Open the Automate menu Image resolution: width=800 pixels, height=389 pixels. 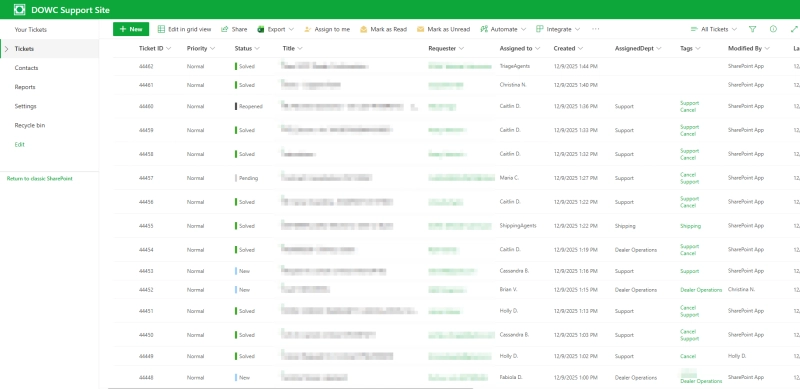(503, 29)
